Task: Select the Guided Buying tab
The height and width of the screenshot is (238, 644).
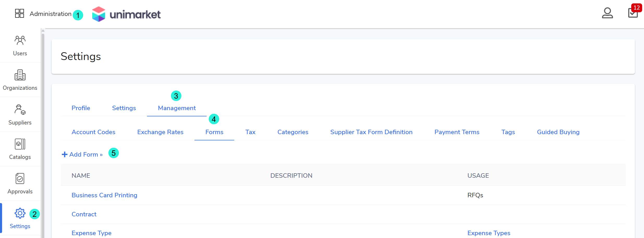Action: [x=558, y=132]
